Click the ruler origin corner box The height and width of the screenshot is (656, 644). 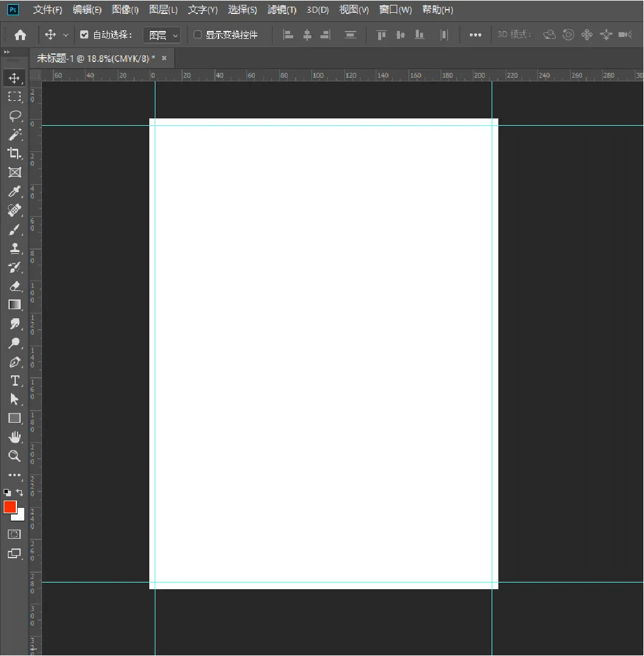tap(35, 75)
